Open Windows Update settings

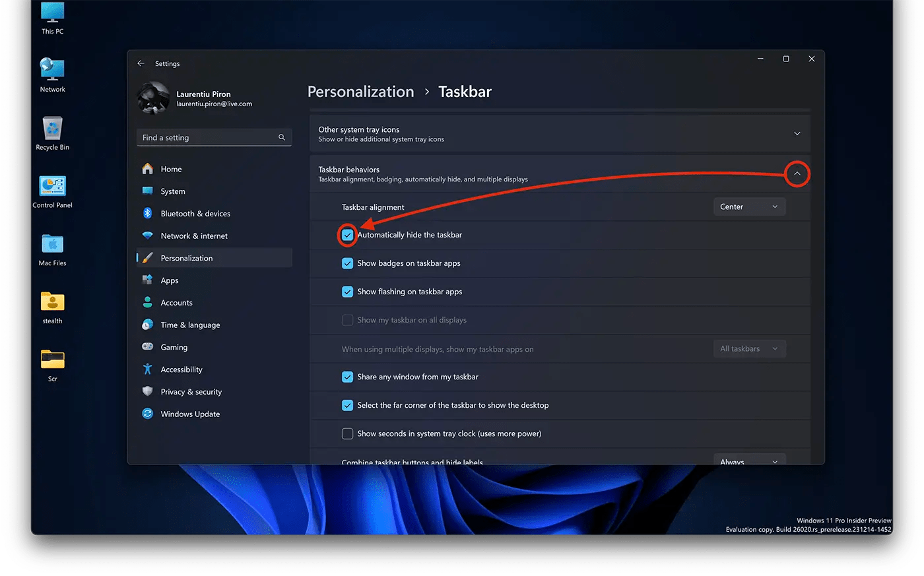click(x=189, y=414)
